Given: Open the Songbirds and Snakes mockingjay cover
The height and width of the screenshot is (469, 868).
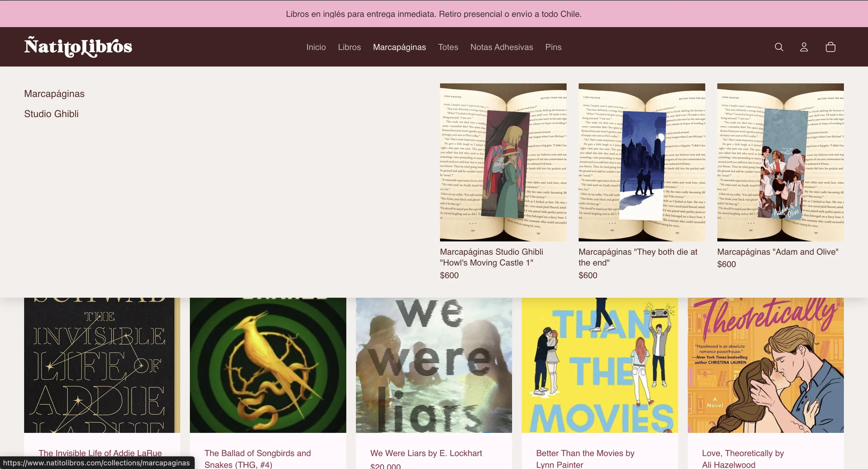Looking at the screenshot, I should (x=268, y=365).
